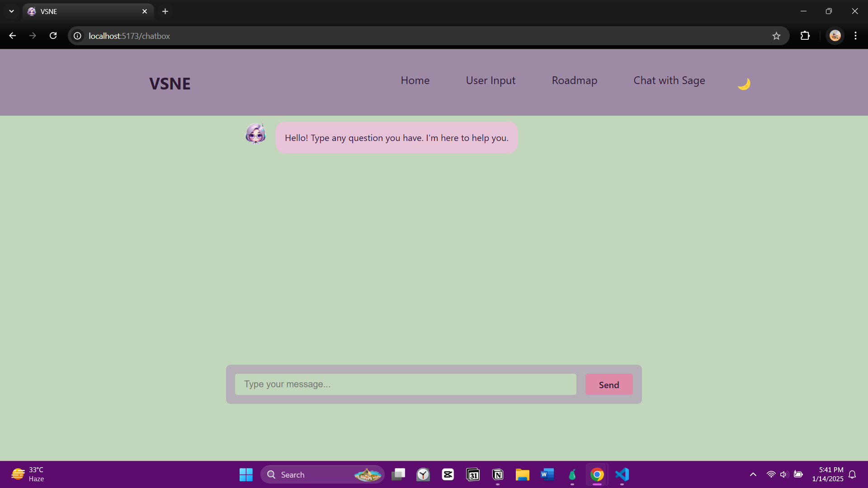Focus the Type your message field
Screen dimensions: 868x488
[x=406, y=384]
